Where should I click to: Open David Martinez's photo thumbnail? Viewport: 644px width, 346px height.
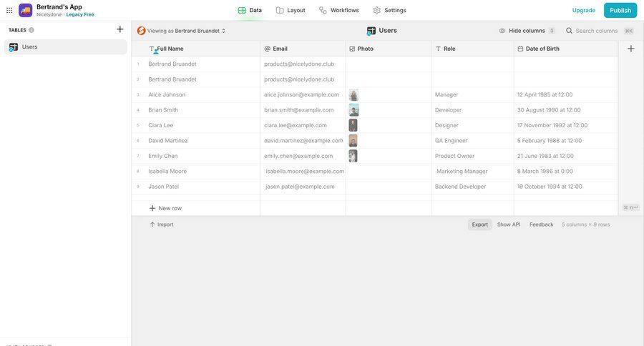pos(353,140)
